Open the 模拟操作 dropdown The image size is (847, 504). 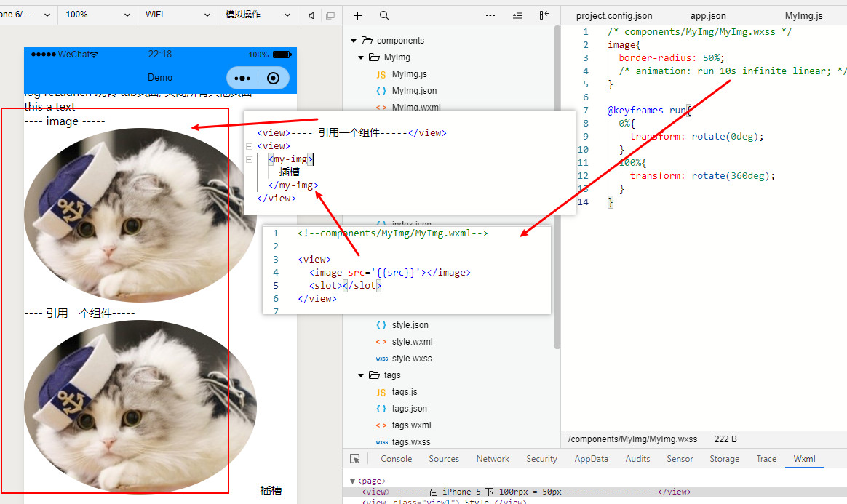coord(258,15)
